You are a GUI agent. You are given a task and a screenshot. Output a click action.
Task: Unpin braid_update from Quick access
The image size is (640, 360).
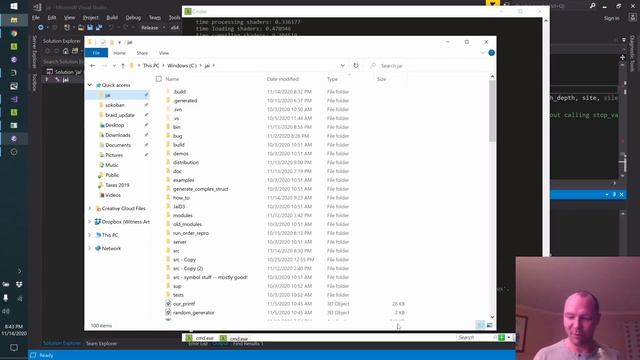pos(146,115)
